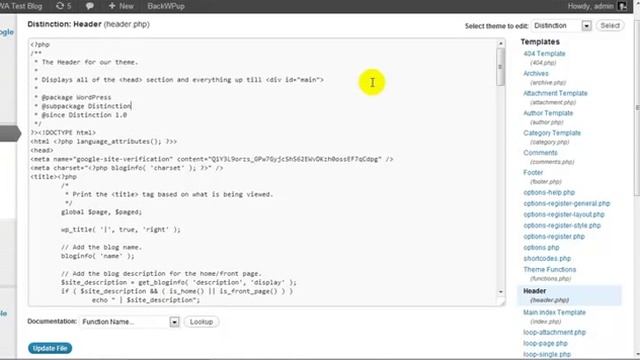Open the + New menu

click(121, 6)
